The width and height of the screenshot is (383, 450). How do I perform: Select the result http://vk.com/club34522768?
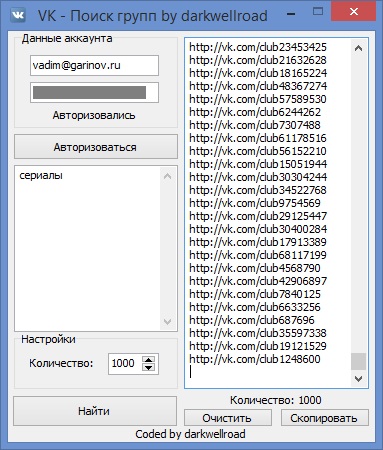pos(258,190)
